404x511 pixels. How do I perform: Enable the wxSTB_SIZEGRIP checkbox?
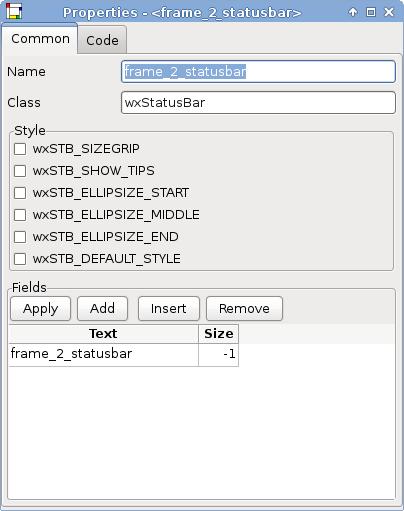[20, 149]
